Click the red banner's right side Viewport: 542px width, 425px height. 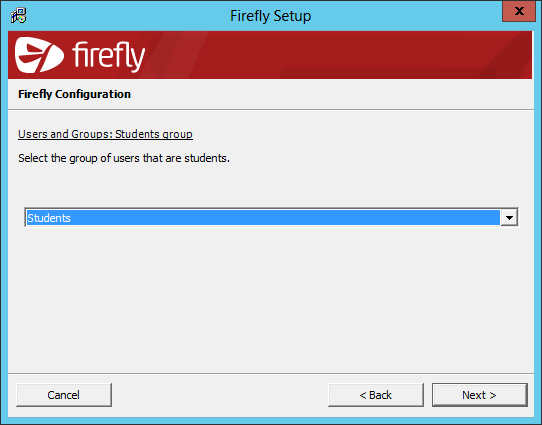tap(415, 55)
